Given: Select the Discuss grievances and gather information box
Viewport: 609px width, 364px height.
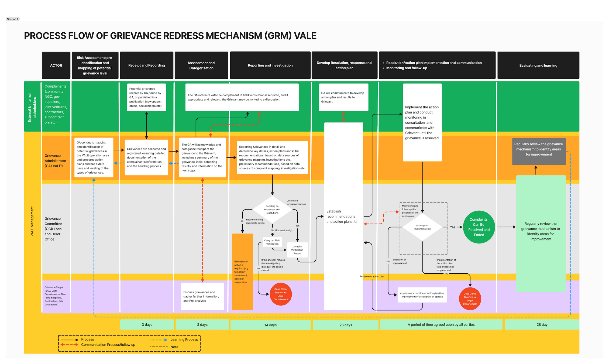Looking at the screenshot, I should 202,296.
